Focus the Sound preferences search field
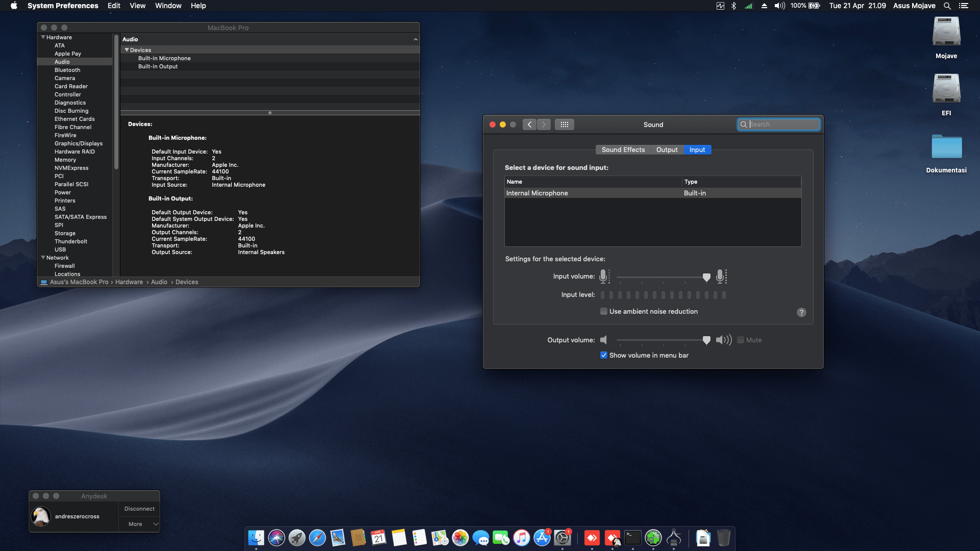 (779, 124)
